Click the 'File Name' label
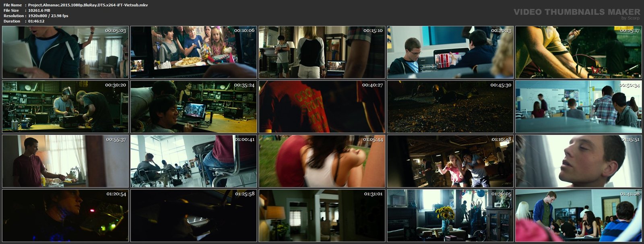 pos(12,5)
